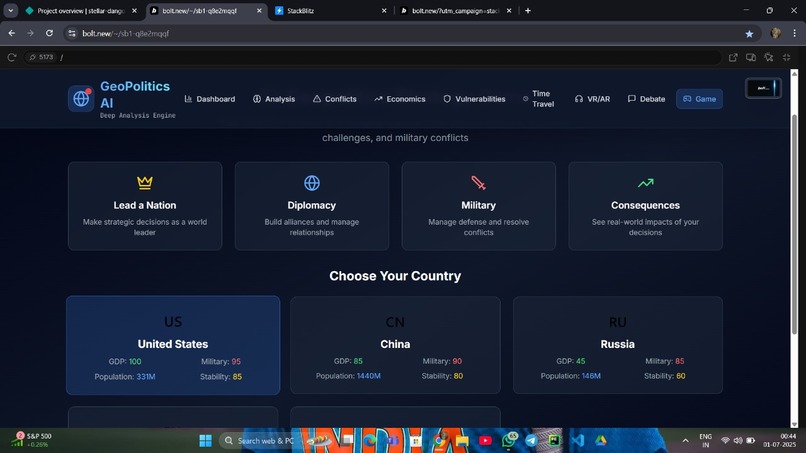Choose the Russia country card
The height and width of the screenshot is (453, 806).
click(618, 345)
